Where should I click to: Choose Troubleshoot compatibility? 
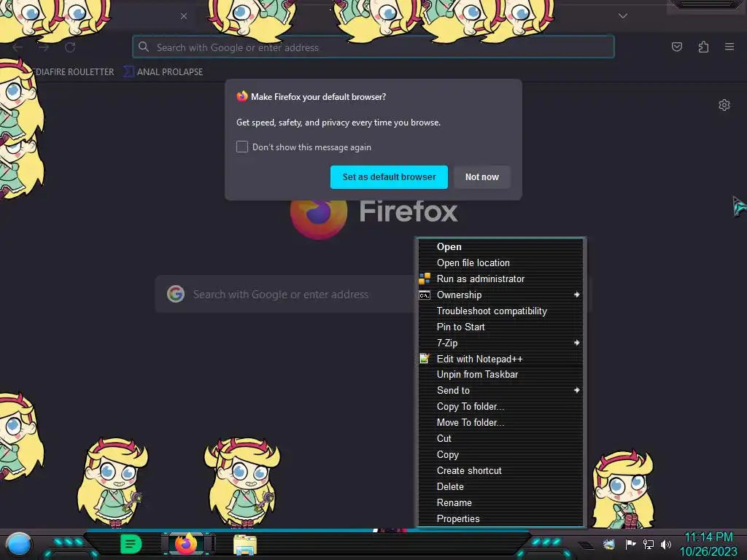point(500,311)
